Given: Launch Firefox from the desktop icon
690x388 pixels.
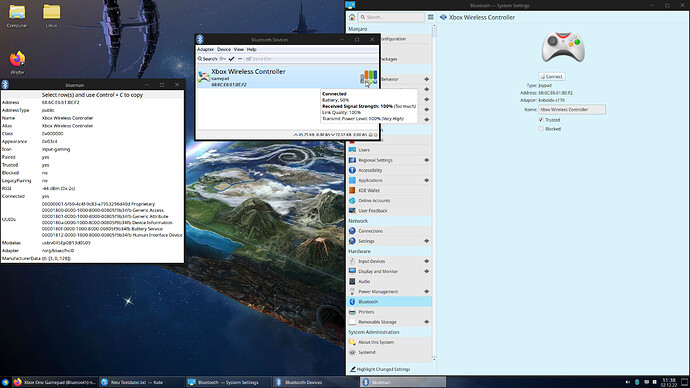Looking at the screenshot, I should 17,62.
